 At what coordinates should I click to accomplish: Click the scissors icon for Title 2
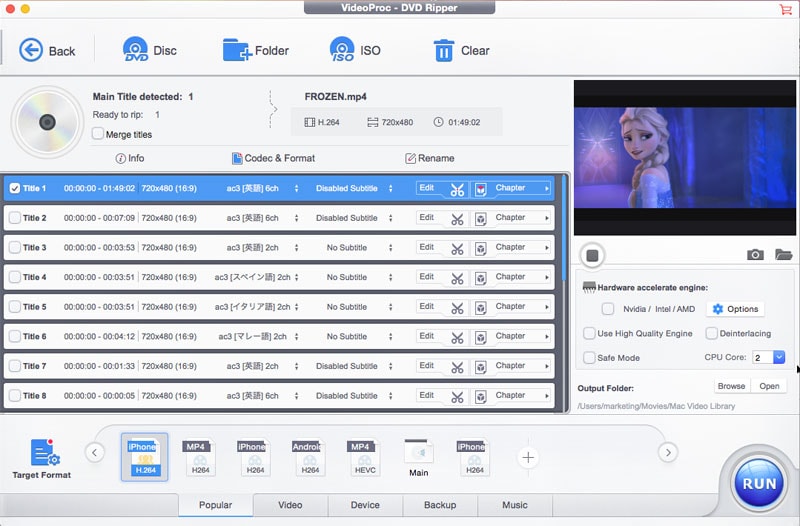(457, 219)
